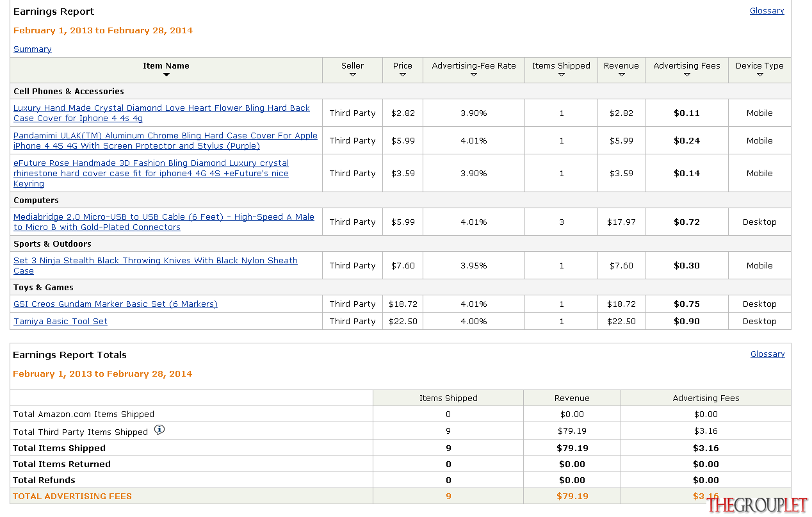
Task: Select the $17.97 revenue cell
Action: (621, 222)
